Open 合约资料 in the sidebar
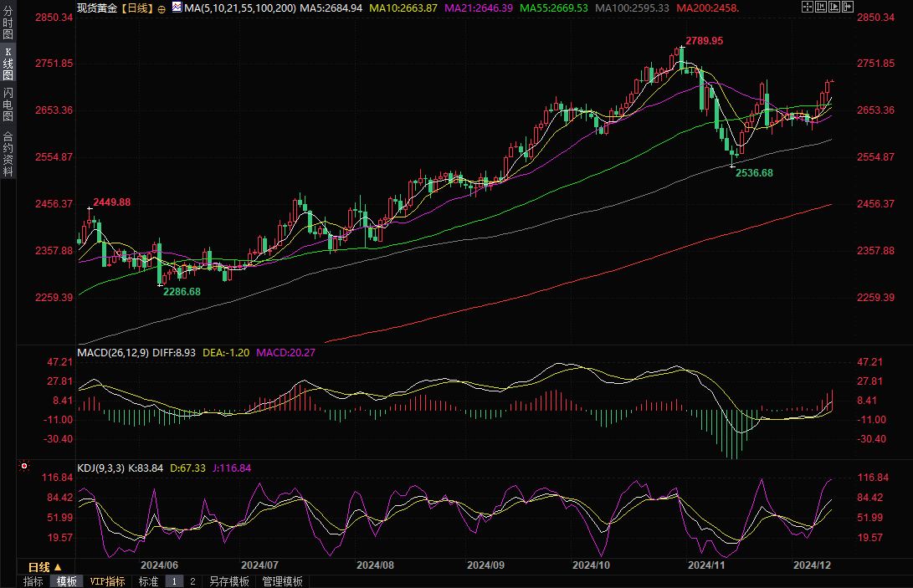913x588 pixels. pos(8,153)
